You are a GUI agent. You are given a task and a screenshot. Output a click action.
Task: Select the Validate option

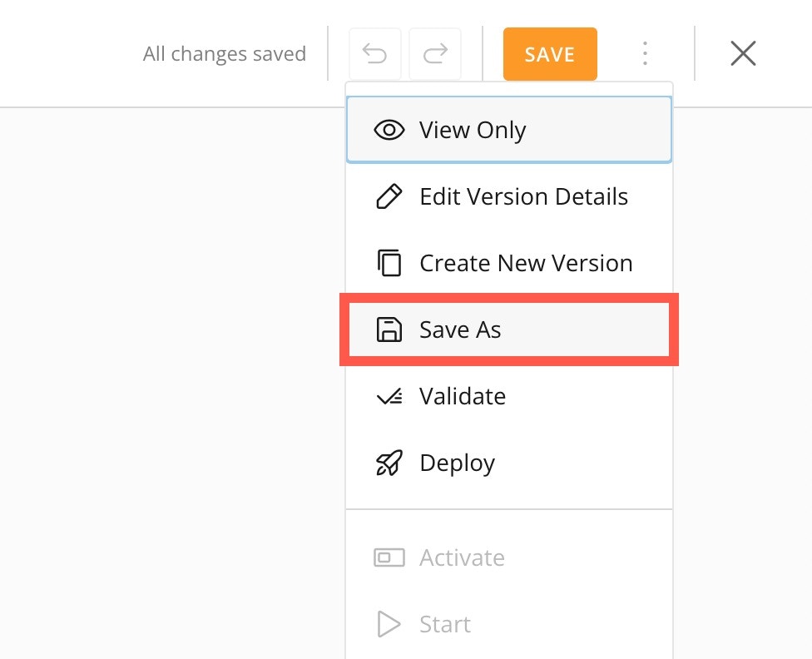tap(509, 396)
